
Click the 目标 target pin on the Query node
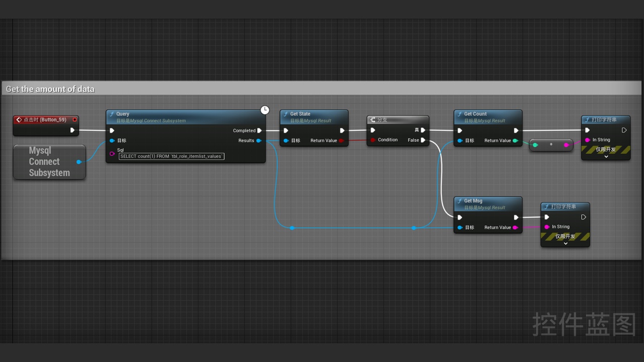[112, 141]
